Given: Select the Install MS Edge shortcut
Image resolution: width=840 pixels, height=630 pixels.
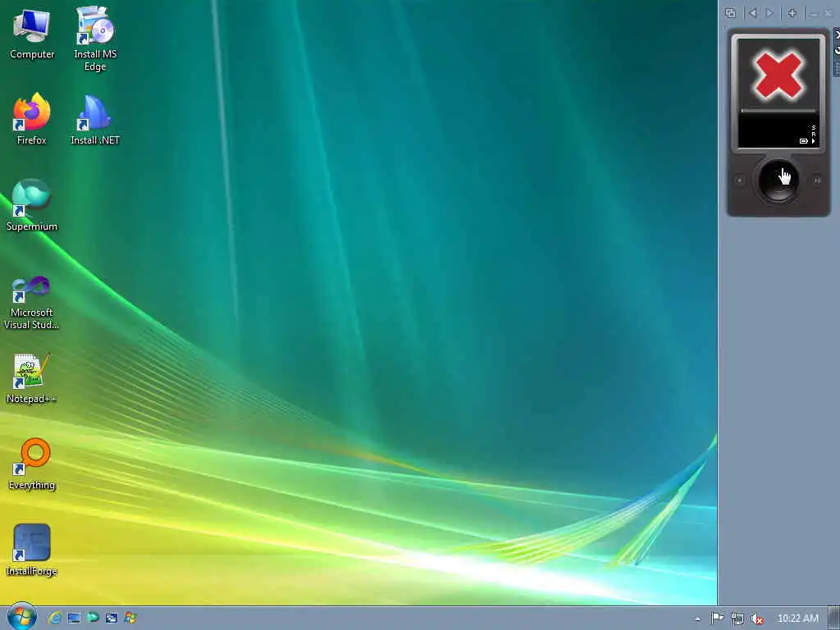Looking at the screenshot, I should tap(95, 39).
